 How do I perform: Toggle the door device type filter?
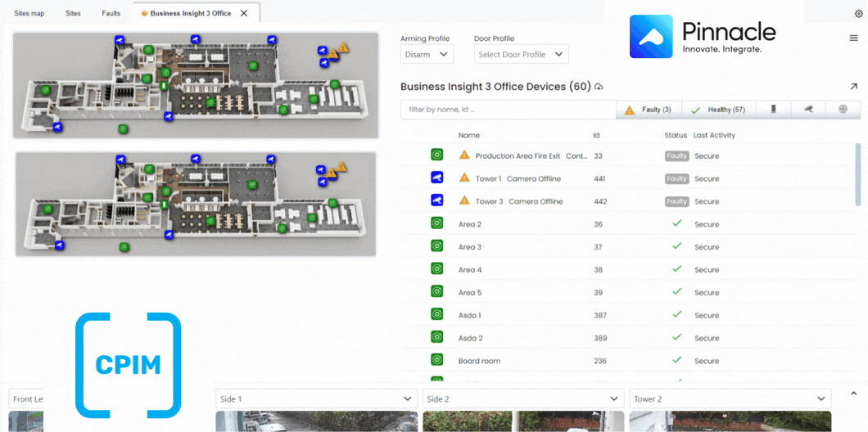point(773,110)
